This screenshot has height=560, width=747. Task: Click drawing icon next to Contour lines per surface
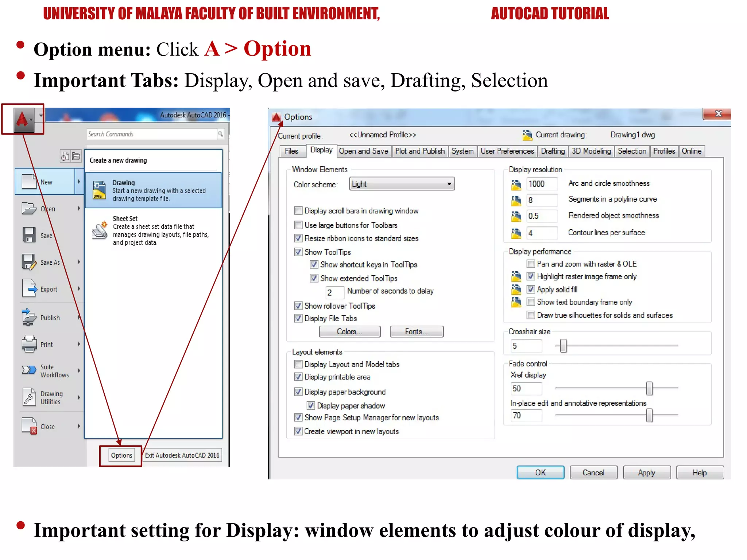(516, 233)
